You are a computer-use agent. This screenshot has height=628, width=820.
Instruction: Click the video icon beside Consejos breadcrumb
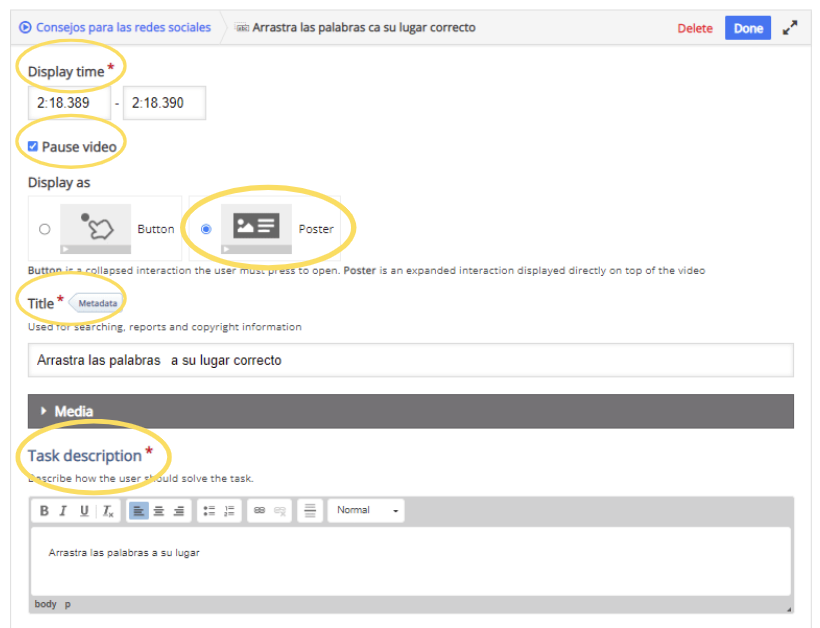tap(25, 27)
